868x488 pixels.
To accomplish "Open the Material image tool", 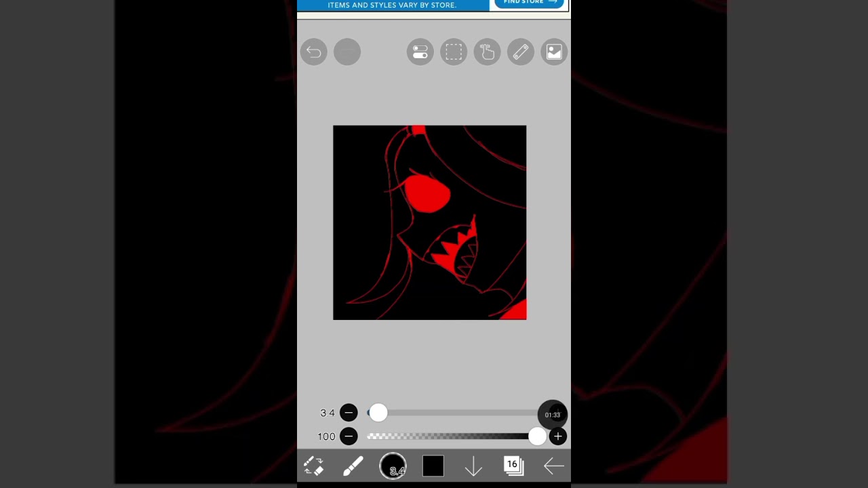I will tap(554, 52).
